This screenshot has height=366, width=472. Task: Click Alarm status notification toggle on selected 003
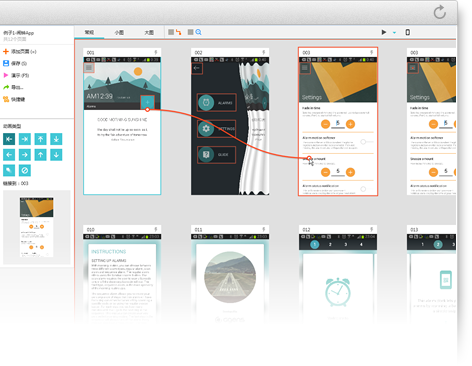coord(364,189)
